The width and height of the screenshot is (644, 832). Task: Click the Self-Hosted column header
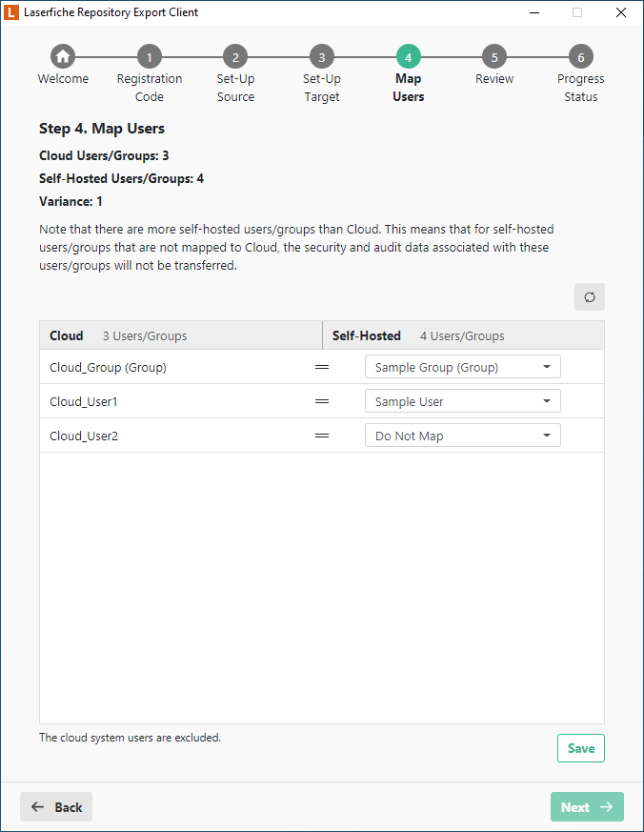pyautogui.click(x=366, y=335)
